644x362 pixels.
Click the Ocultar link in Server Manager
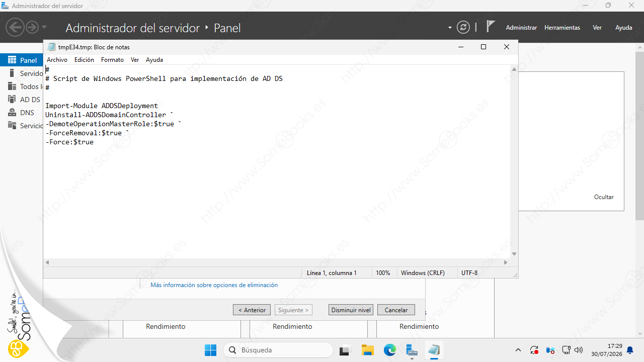point(604,197)
